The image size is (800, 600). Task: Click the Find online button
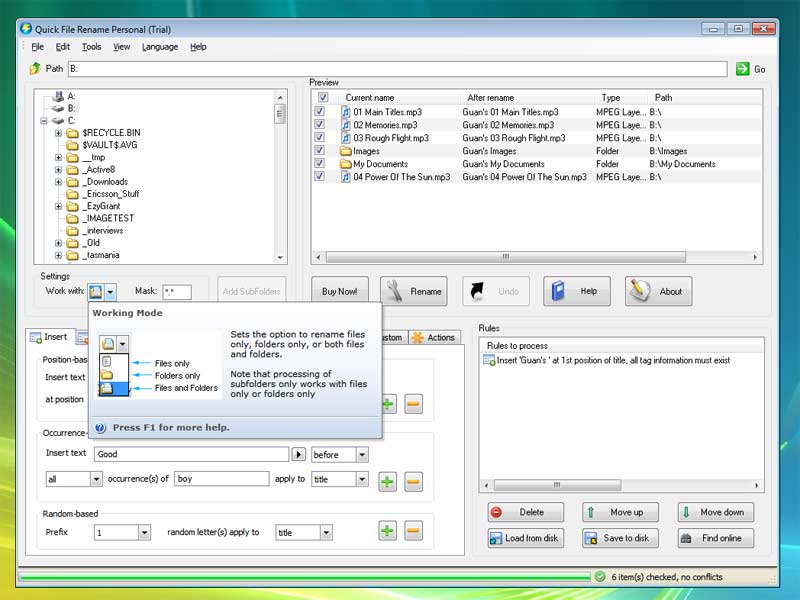[x=714, y=538]
